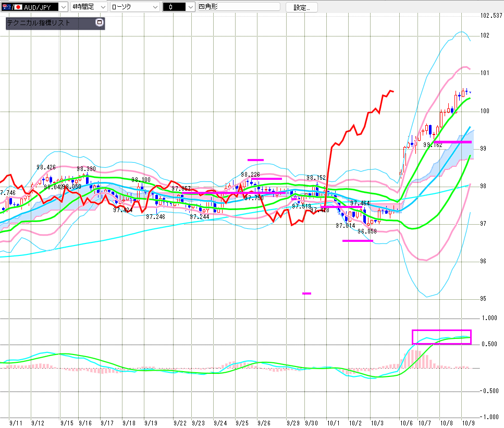Image resolution: width=504 pixels, height=428 pixels.
Task: Click the 102.537 top price axis label
Action: [x=490, y=15]
